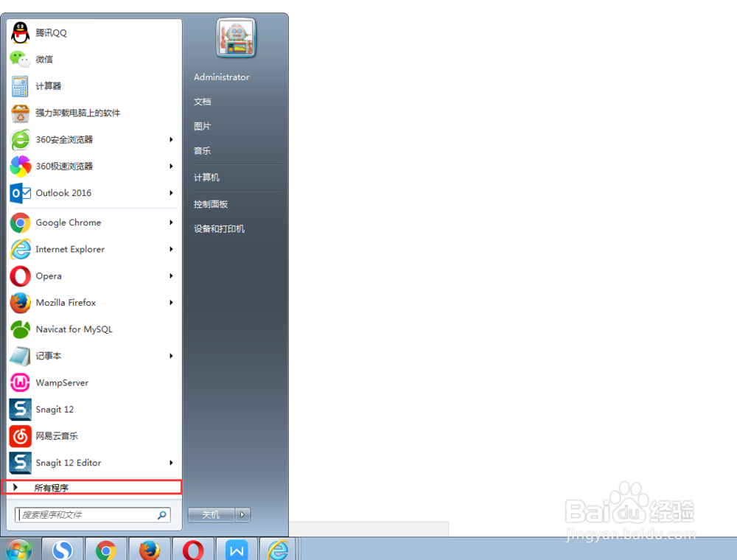Expand Opera jump list arrow
Screen dimensions: 737x560
[172, 276]
